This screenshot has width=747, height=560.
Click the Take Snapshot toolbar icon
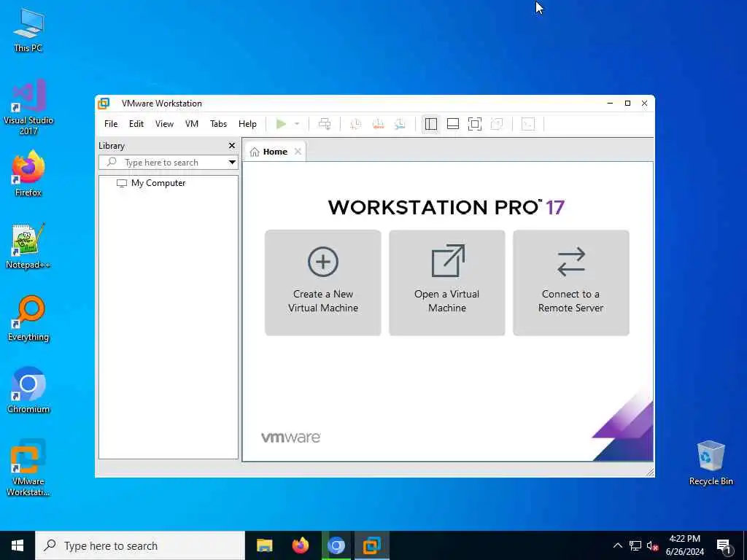[x=355, y=124]
